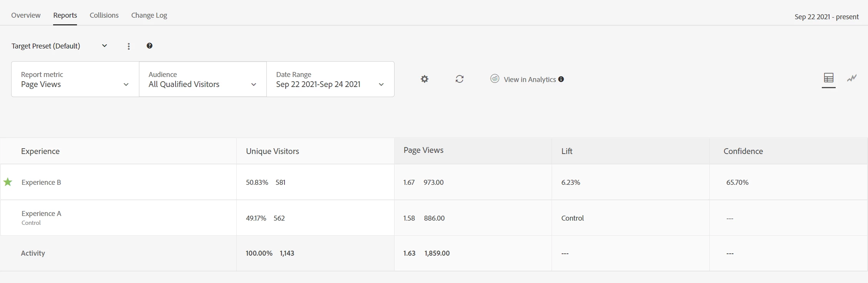Screen dimensions: 868x283
Task: Click the 65.70% confidence value
Action: [738, 182]
